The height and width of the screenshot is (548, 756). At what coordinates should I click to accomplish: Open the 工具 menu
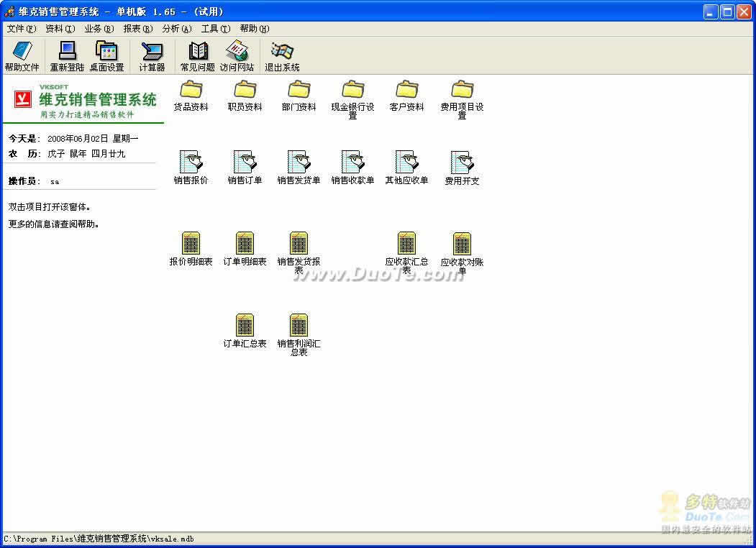pyautogui.click(x=216, y=29)
